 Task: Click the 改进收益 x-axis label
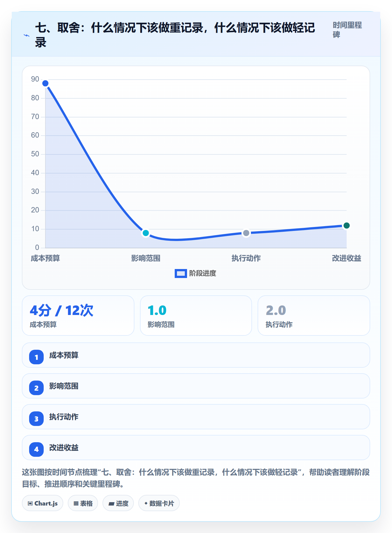346,258
